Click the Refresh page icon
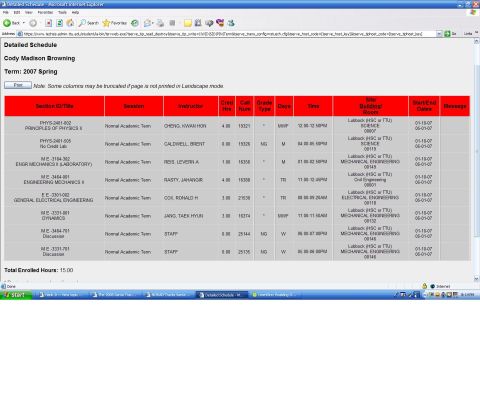Screen dimensions: 480x415 pos(60,23)
